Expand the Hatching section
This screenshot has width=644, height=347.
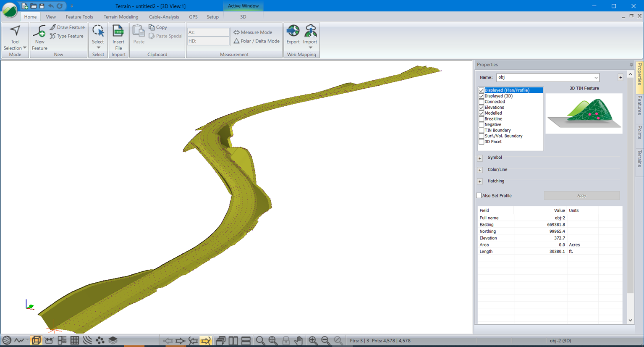[x=480, y=181]
